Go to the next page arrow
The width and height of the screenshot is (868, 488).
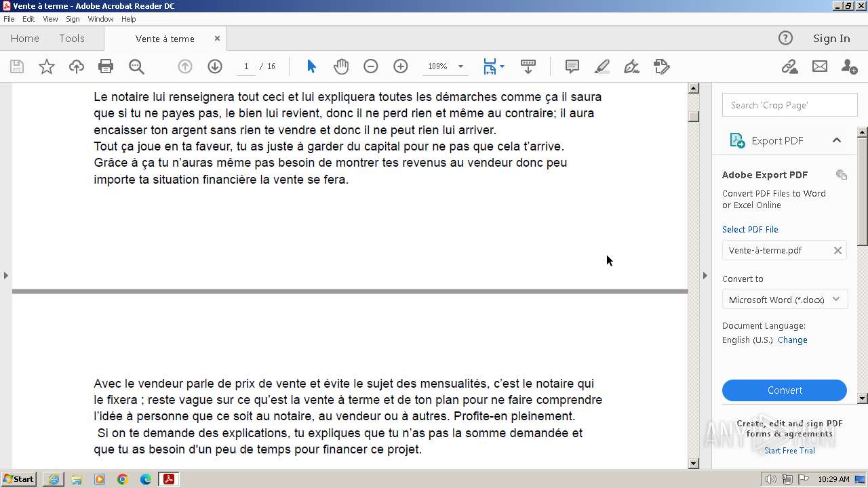click(215, 66)
